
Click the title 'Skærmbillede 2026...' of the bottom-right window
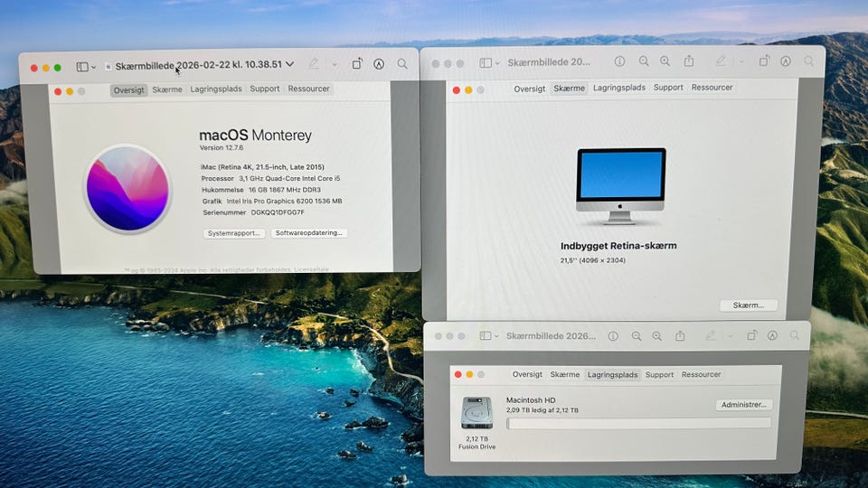551,336
